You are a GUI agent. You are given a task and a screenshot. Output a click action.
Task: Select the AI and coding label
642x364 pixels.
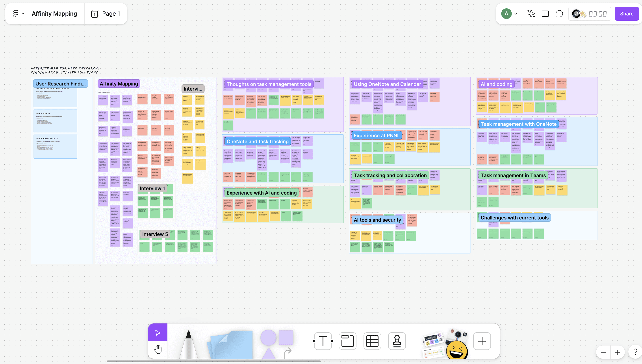[496, 84]
